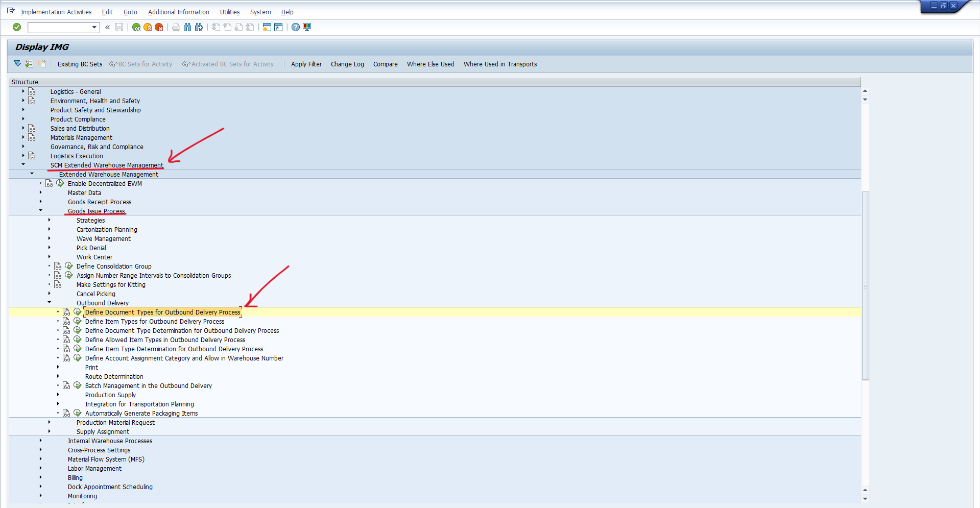Viewport: 980px width, 508px height.
Task: Click the Last Page icon
Action: pyautogui.click(x=250, y=27)
